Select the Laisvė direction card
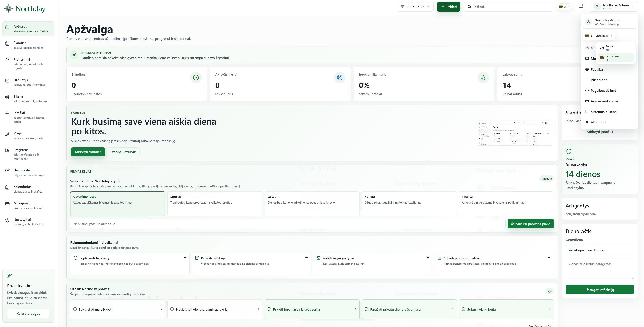The height and width of the screenshot is (327, 644). 312,204
